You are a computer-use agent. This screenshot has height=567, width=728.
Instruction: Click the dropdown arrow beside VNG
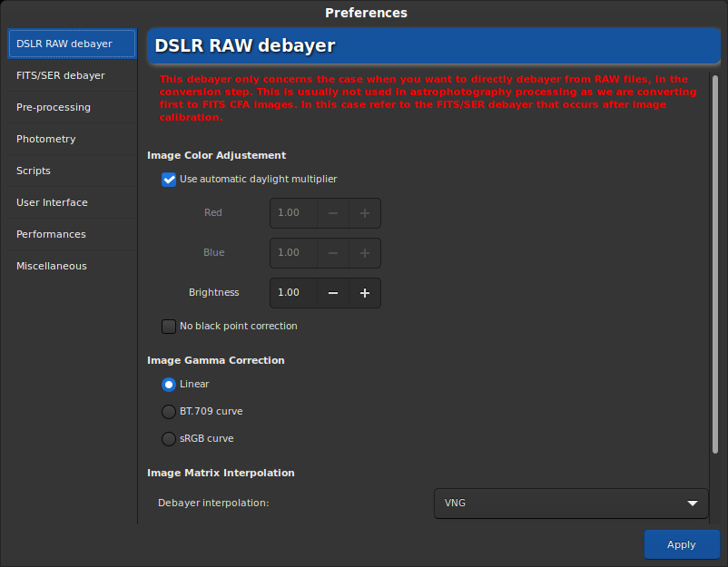click(693, 503)
